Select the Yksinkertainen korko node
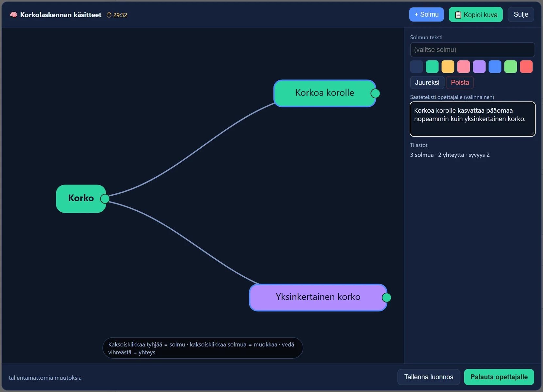Screen dimensions: 543x392 coord(318,298)
